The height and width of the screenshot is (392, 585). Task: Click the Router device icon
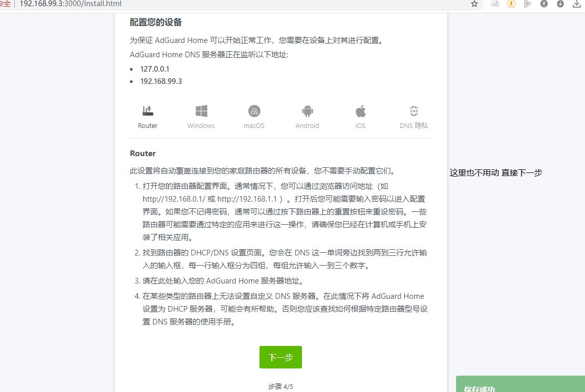147,111
